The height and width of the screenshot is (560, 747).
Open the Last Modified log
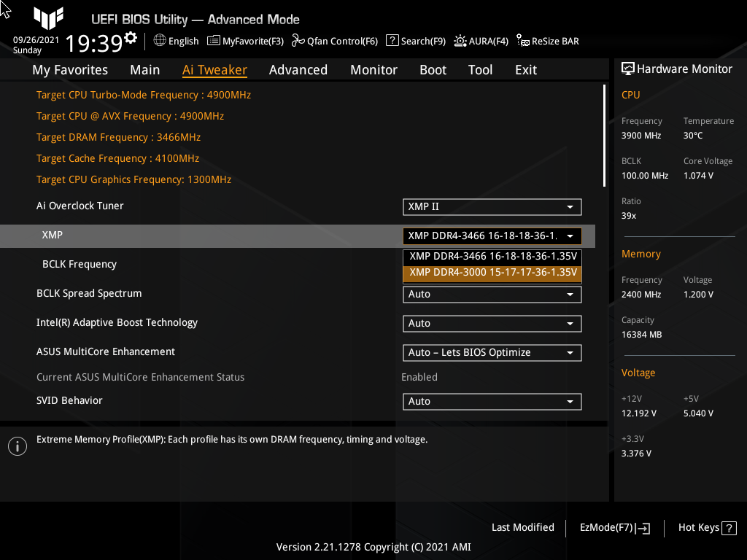coord(522,527)
